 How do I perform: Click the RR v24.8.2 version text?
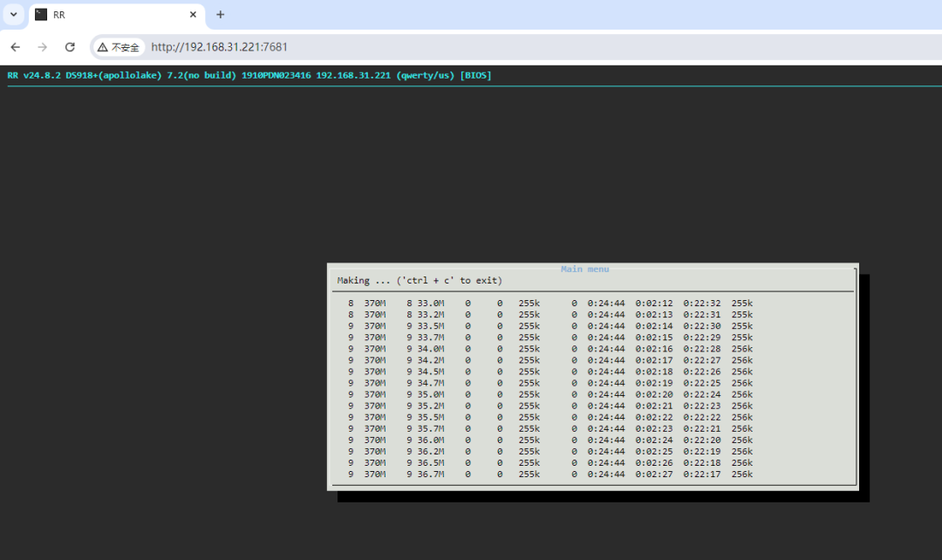pyautogui.click(x=34, y=76)
